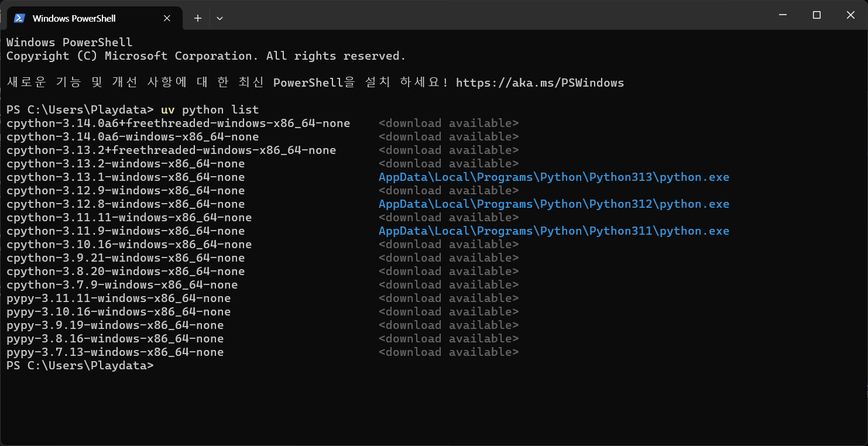Click the Python312 python.exe path

pyautogui.click(x=554, y=204)
